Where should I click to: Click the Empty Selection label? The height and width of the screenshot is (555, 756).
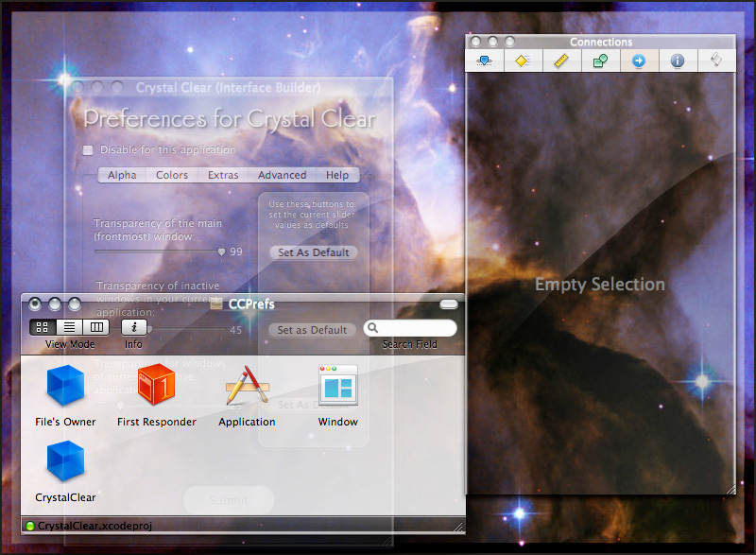click(x=600, y=285)
